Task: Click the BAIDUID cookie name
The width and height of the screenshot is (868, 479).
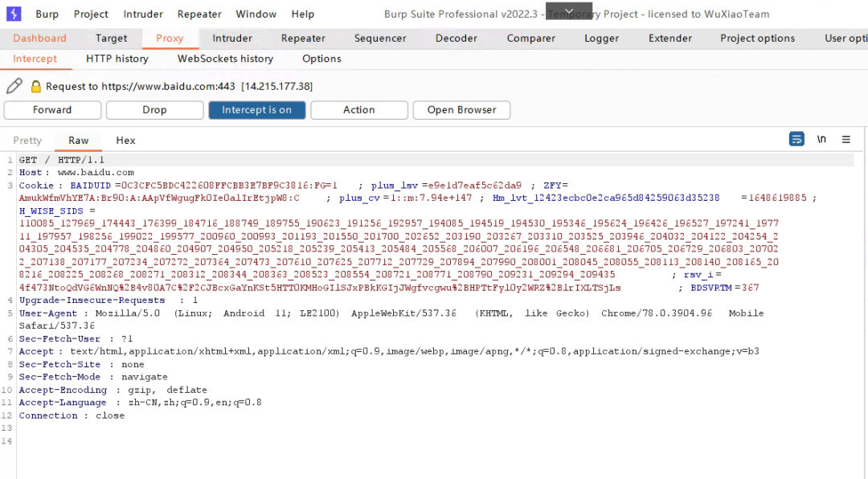Action: pyautogui.click(x=91, y=186)
